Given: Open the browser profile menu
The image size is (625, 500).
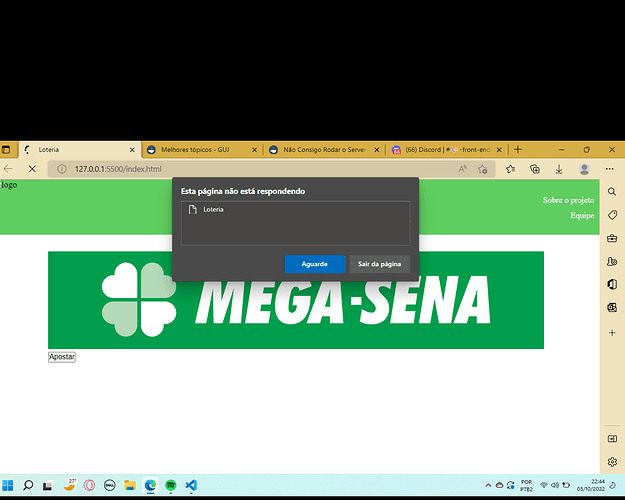Looking at the screenshot, I should (x=584, y=169).
